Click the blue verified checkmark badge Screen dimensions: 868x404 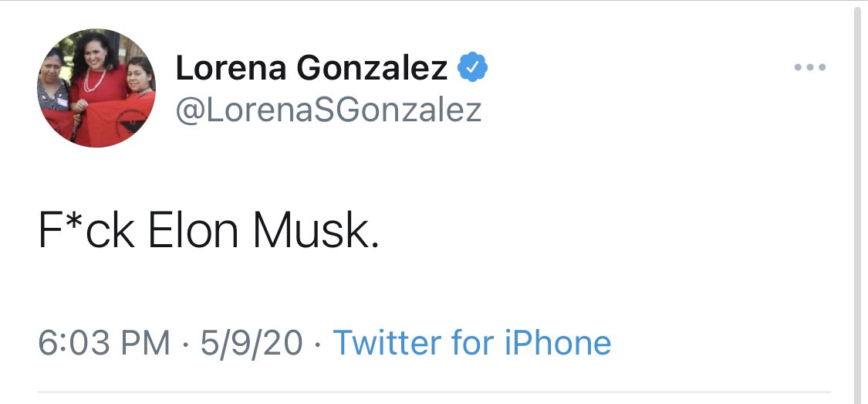pyautogui.click(x=472, y=69)
